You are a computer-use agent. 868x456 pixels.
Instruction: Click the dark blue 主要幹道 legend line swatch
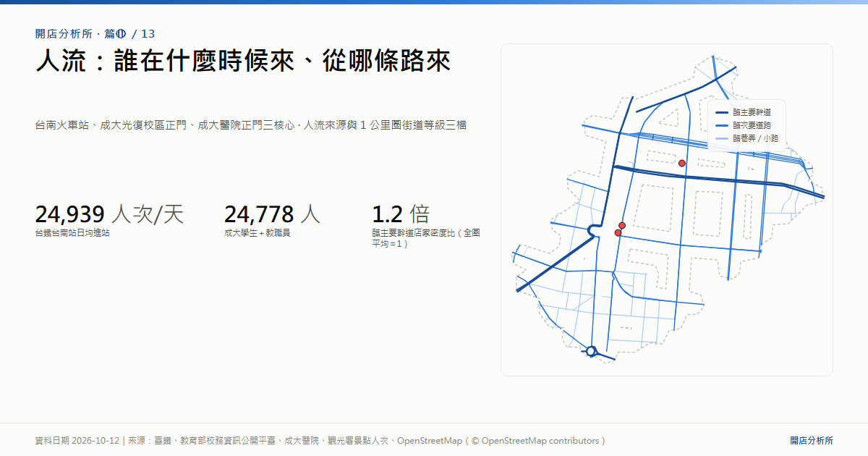pyautogui.click(x=722, y=113)
